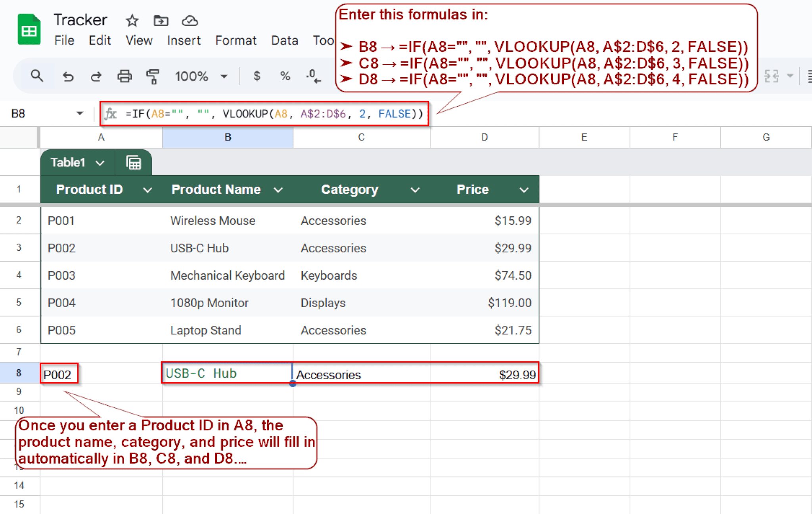Select cell A8 containing P002

59,373
